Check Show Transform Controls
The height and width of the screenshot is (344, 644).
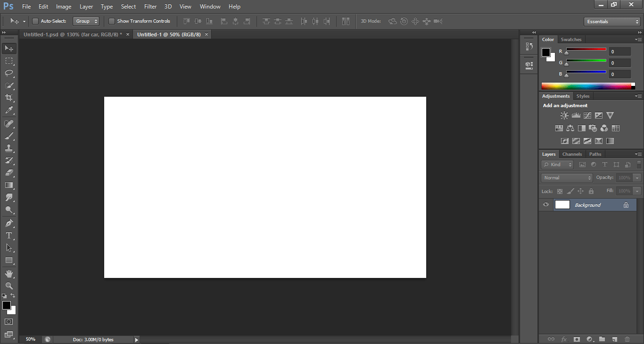[112, 21]
